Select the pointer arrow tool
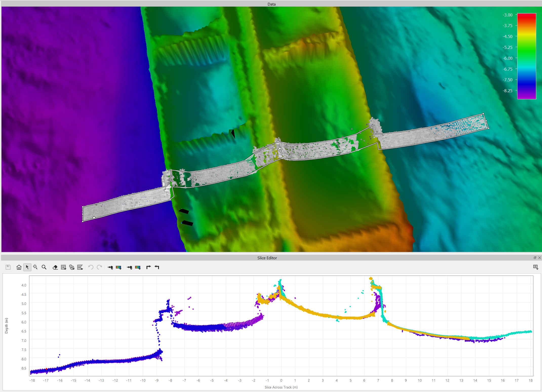This screenshot has width=542, height=392. [x=27, y=267]
